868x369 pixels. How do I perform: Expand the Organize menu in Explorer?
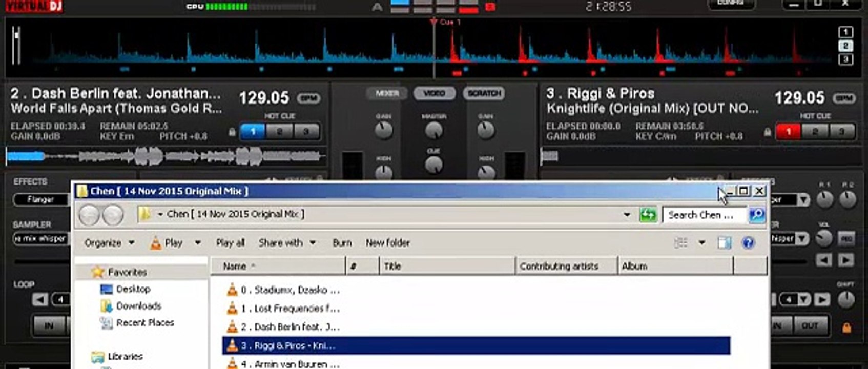110,242
